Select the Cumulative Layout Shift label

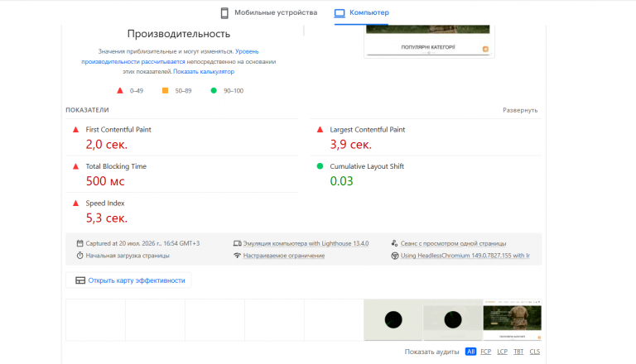coord(367,166)
